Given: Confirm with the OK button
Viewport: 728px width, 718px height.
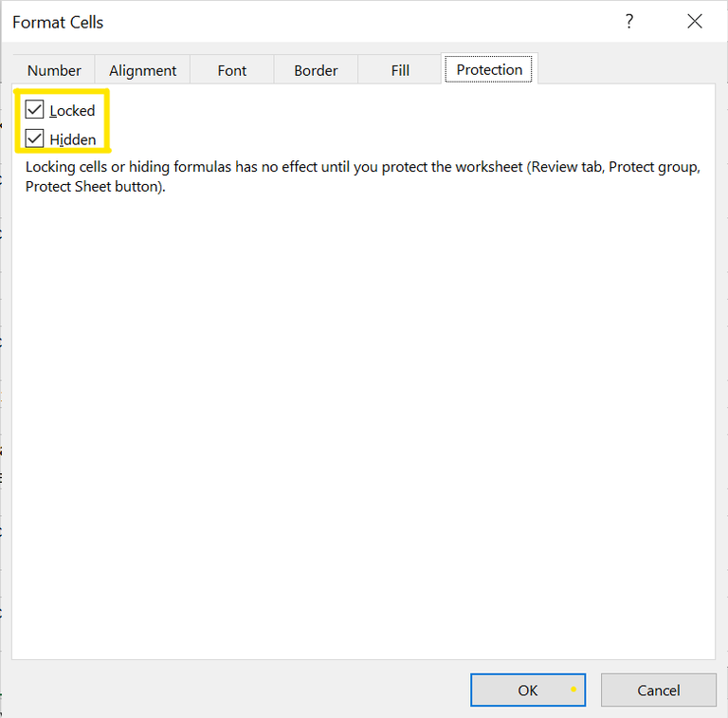Looking at the screenshot, I should pyautogui.click(x=527, y=690).
